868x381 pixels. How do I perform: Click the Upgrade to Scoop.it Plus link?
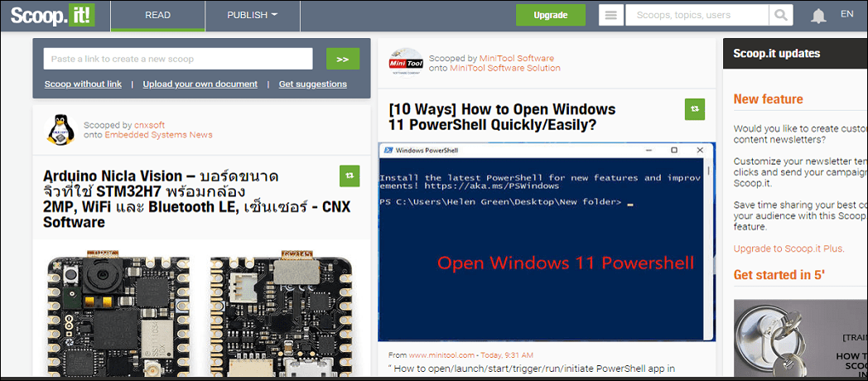[788, 248]
